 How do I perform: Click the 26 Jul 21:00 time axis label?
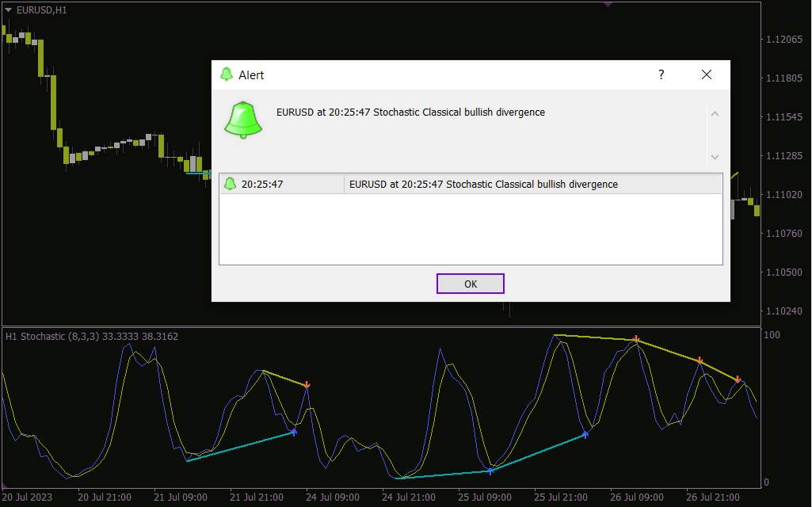point(712,497)
